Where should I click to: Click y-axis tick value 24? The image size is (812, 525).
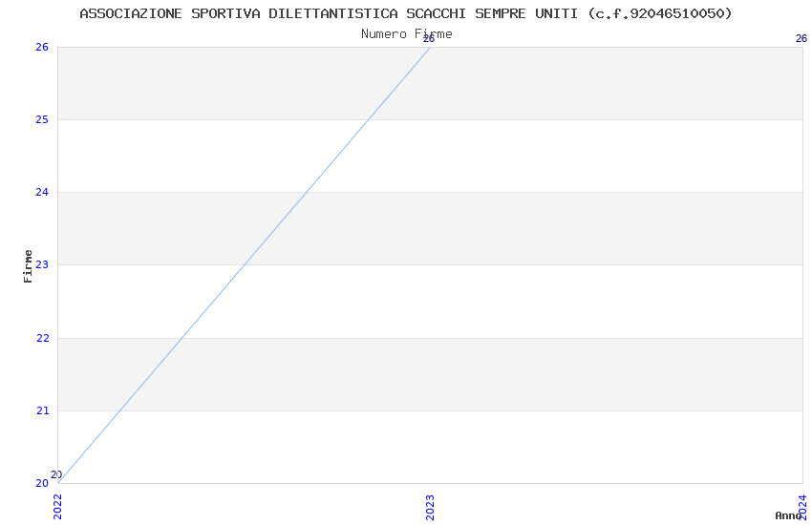click(x=42, y=193)
